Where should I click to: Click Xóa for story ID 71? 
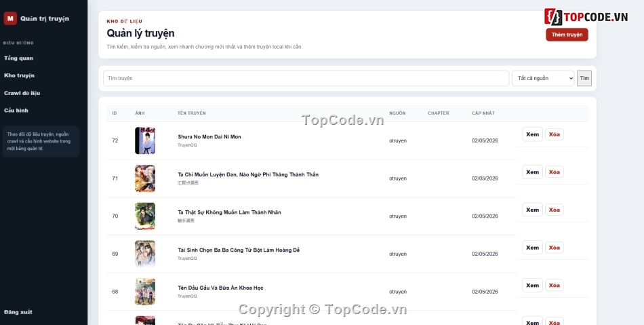tap(554, 172)
